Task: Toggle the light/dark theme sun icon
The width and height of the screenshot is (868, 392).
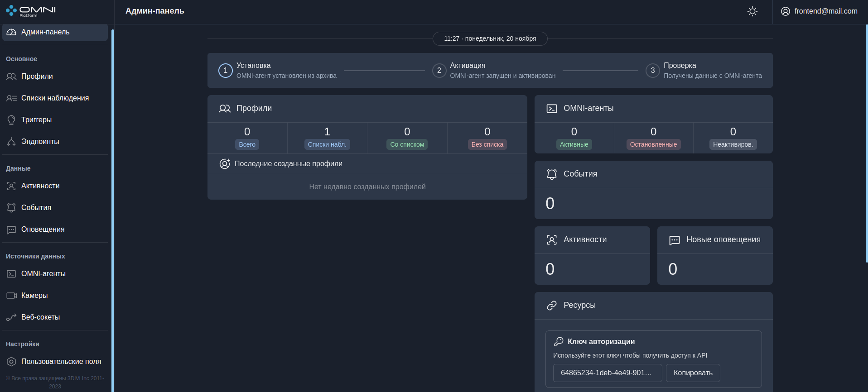Action: coord(752,11)
